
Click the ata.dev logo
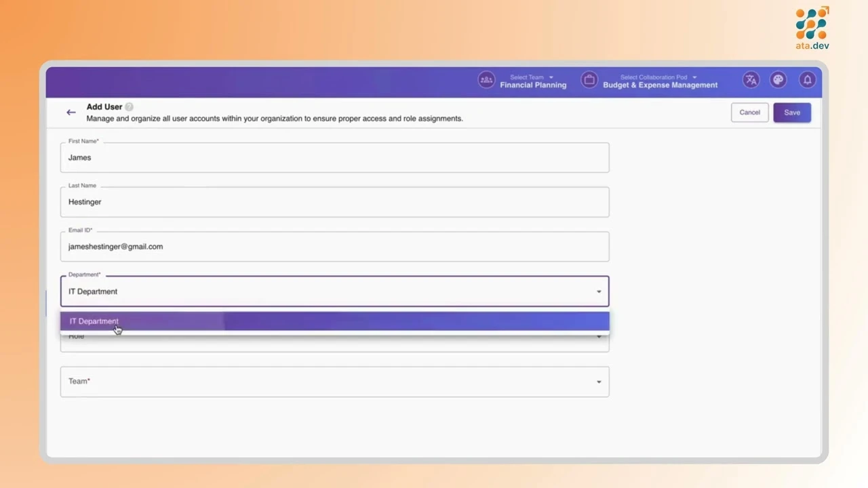(x=812, y=27)
